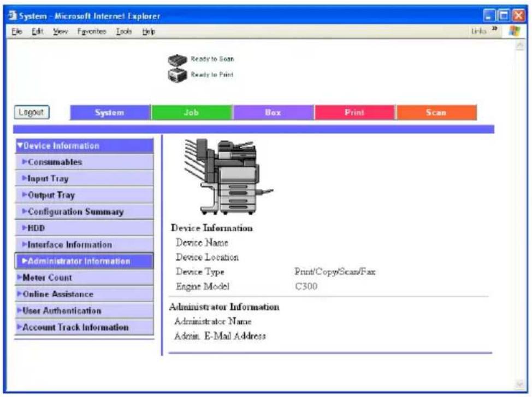Open the Box tab
This screenshot has height=397, width=532.
[274, 113]
